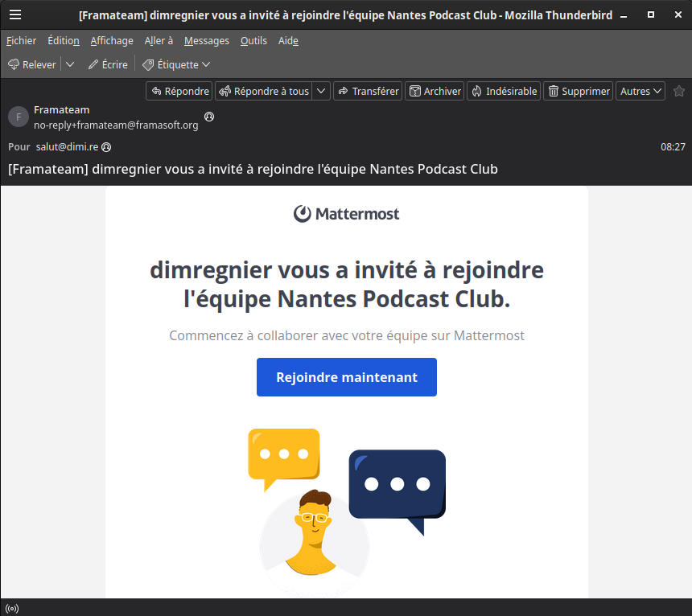This screenshot has height=616, width=692.
Task: Open Fichier menu
Action: point(21,40)
